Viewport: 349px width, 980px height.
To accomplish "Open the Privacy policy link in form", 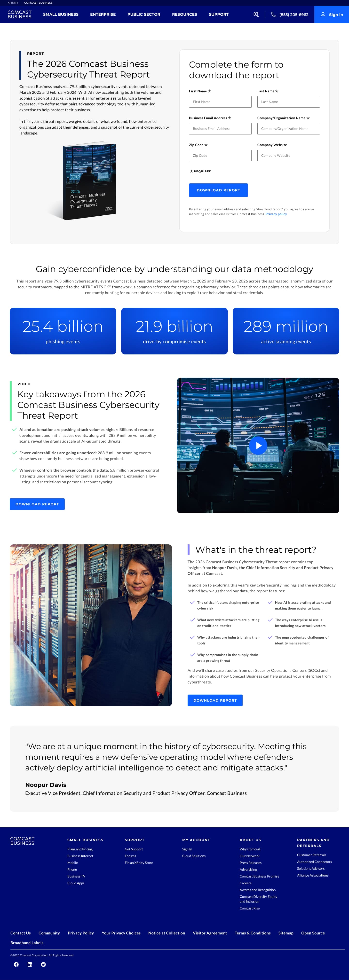I will (x=276, y=214).
